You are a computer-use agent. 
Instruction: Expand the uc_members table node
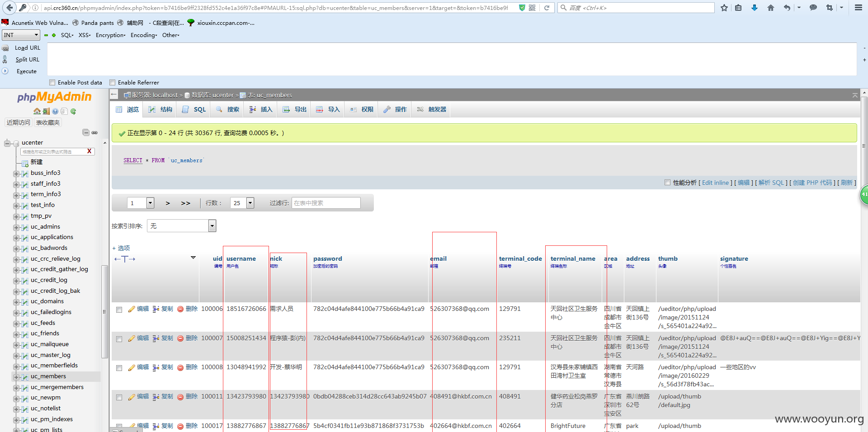coord(16,377)
